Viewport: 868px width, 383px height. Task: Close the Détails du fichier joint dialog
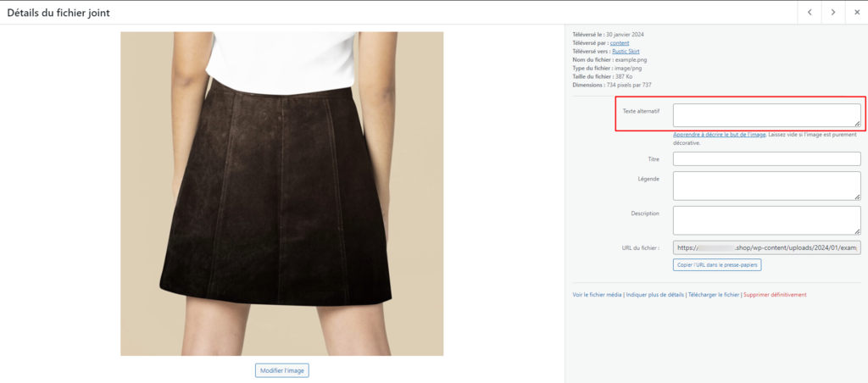[856, 12]
